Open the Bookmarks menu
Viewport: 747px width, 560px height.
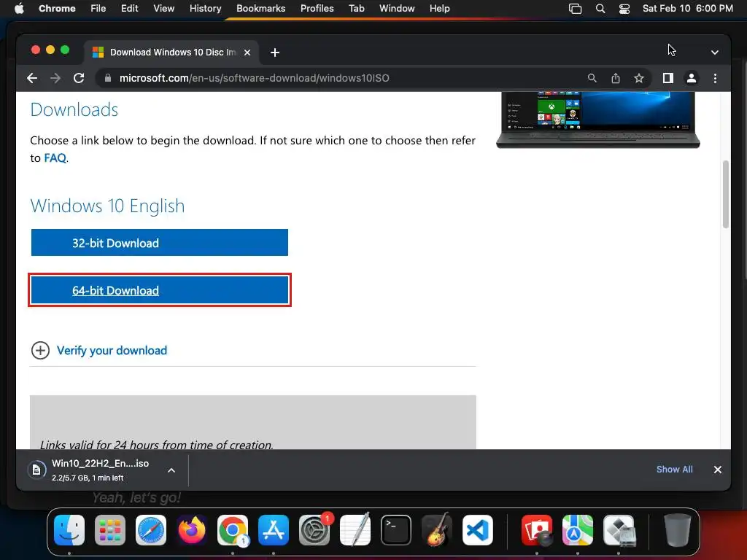pos(260,9)
